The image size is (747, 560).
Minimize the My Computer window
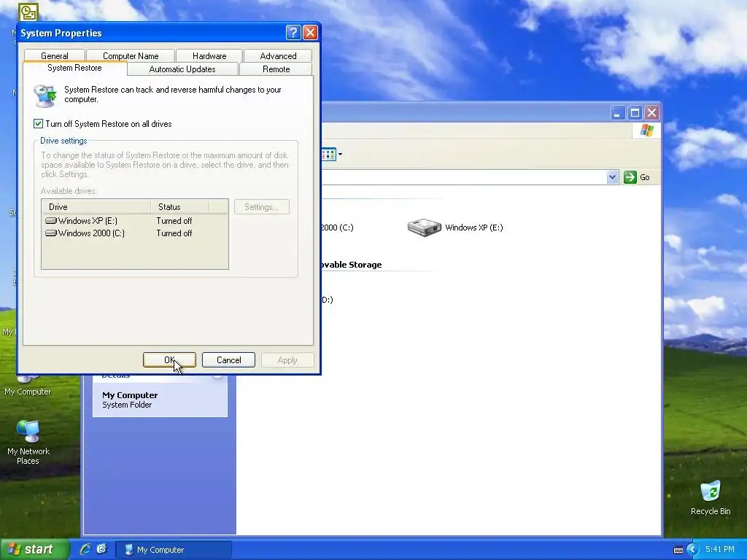[617, 113]
